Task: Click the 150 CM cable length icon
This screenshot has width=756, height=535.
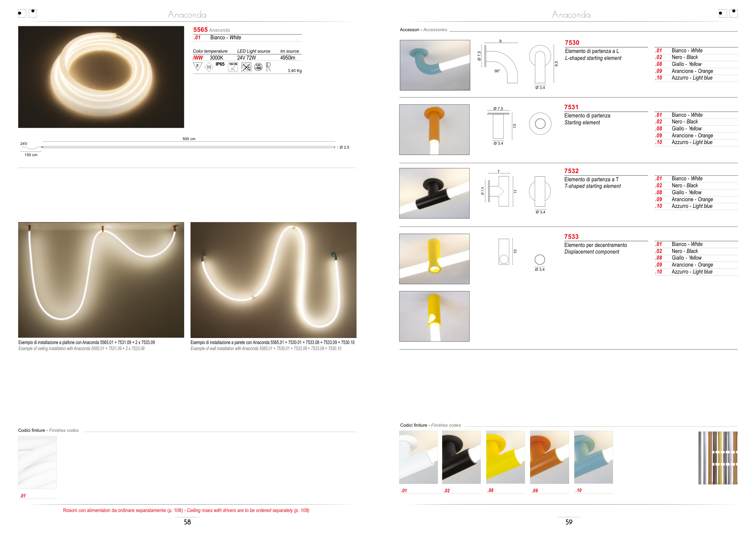Action: 233,67
